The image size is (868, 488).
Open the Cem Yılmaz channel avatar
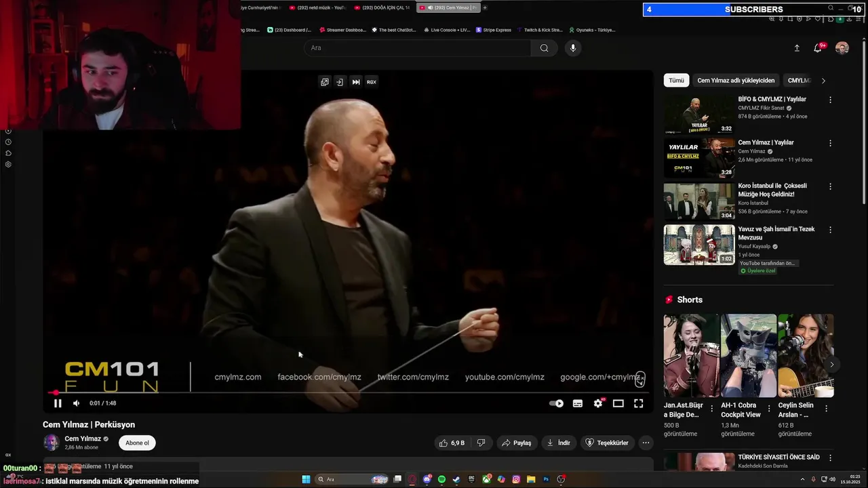[x=51, y=443]
